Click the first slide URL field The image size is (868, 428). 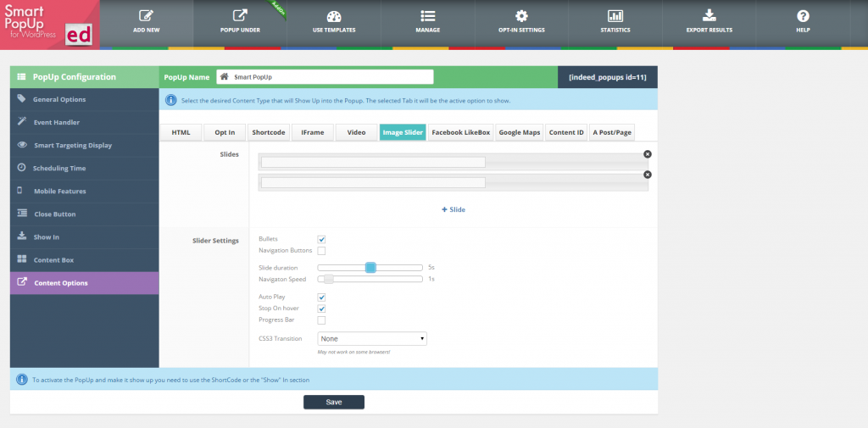tap(373, 162)
